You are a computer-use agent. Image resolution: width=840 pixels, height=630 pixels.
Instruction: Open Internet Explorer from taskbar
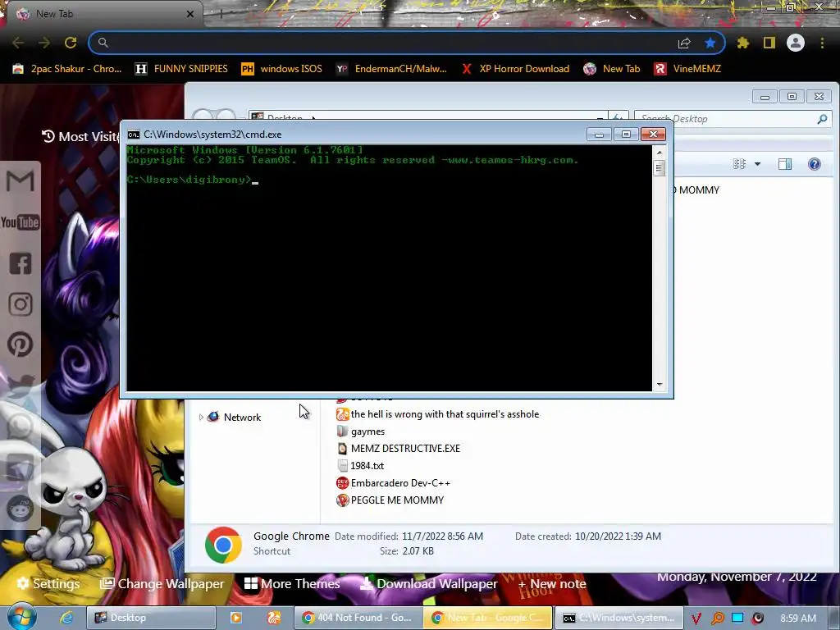pos(66,618)
